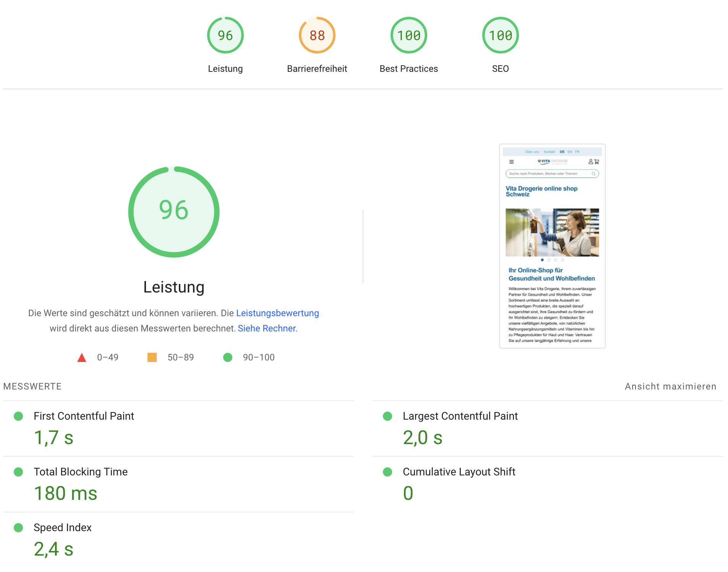The height and width of the screenshot is (572, 728).
Task: Open the Leistungsbewertung link
Action: [x=277, y=313]
